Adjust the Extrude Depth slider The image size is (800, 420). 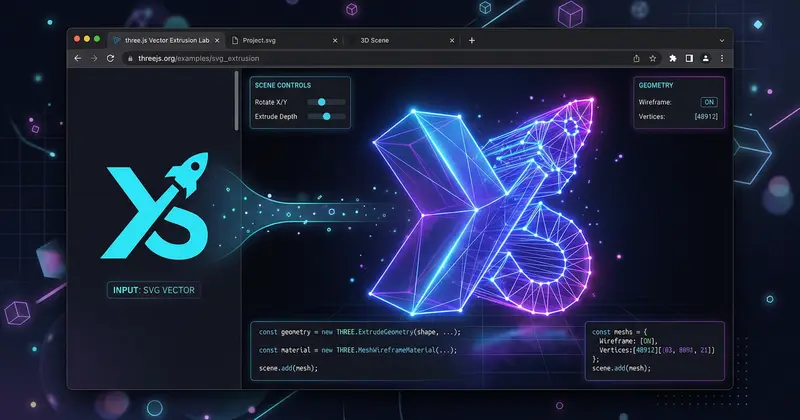[x=326, y=116]
